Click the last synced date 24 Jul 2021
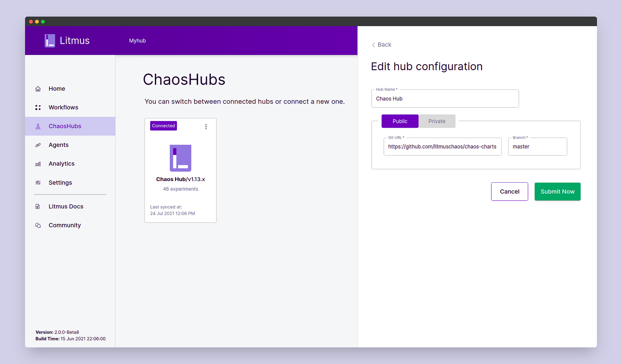The height and width of the screenshot is (364, 622). point(173,213)
